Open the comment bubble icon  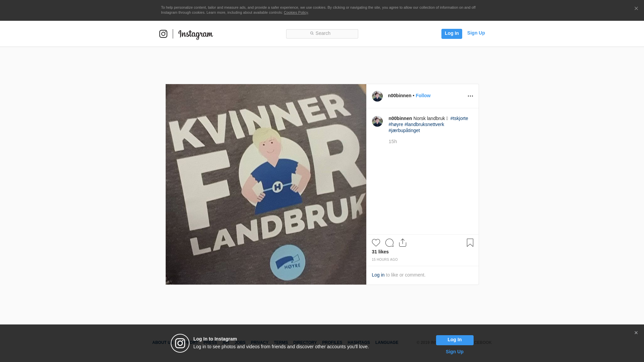click(x=389, y=243)
